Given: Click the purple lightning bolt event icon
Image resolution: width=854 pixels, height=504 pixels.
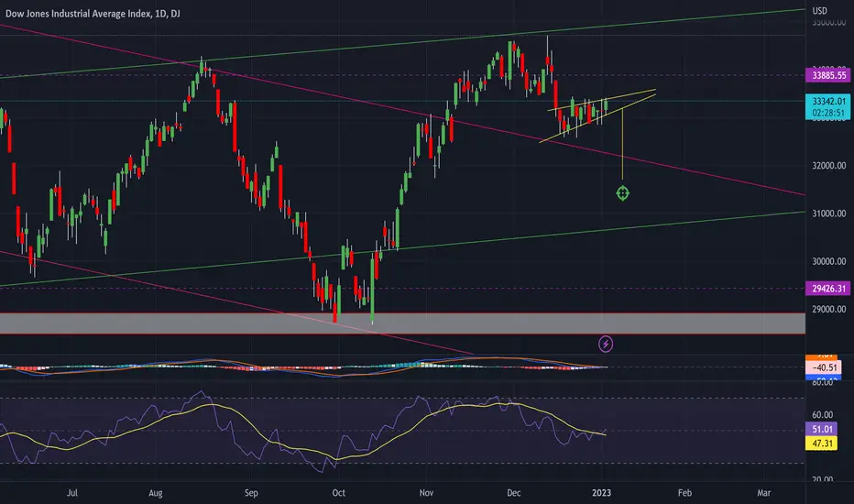Looking at the screenshot, I should [x=606, y=344].
